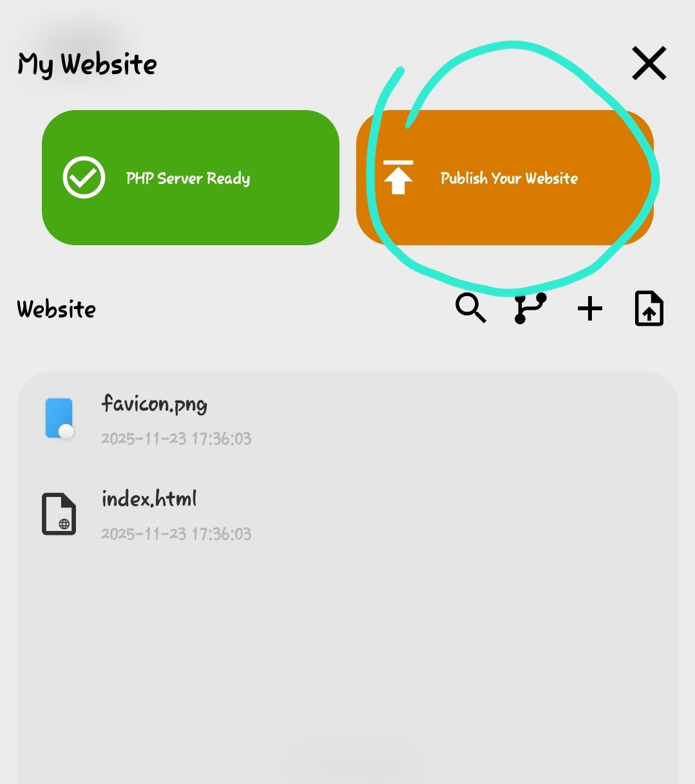This screenshot has height=784, width=695.
Task: Click the index.html modification timestamp
Action: (176, 534)
